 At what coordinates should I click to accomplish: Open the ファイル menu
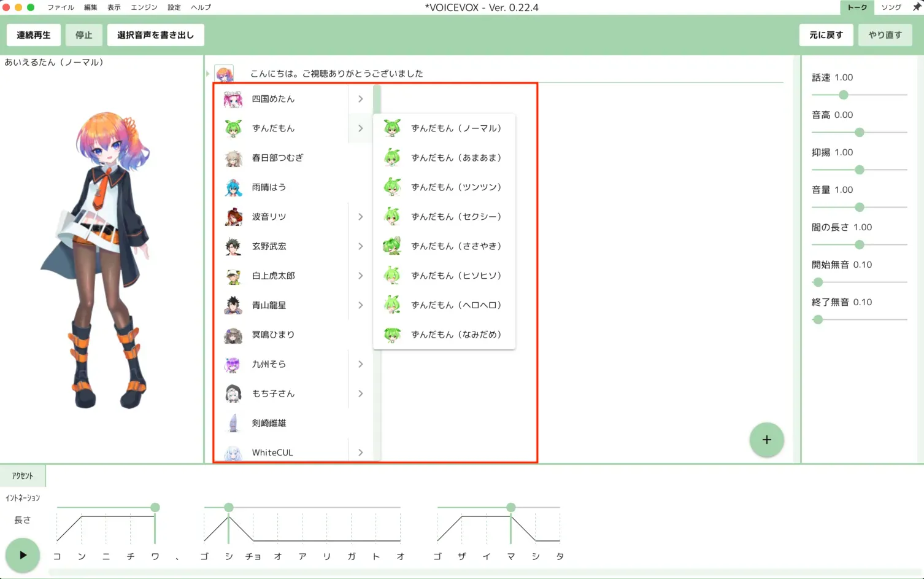(x=61, y=7)
